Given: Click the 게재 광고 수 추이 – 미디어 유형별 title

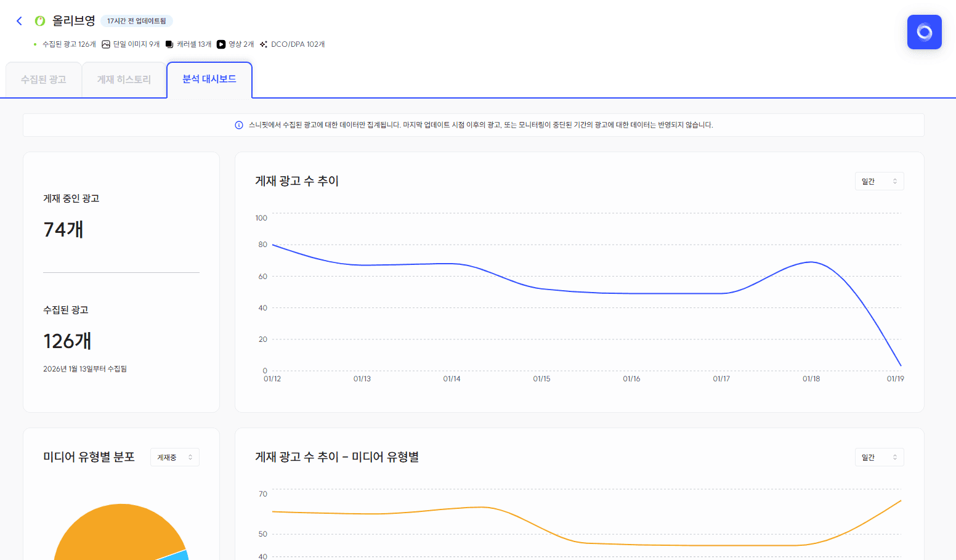Looking at the screenshot, I should click(x=337, y=457).
